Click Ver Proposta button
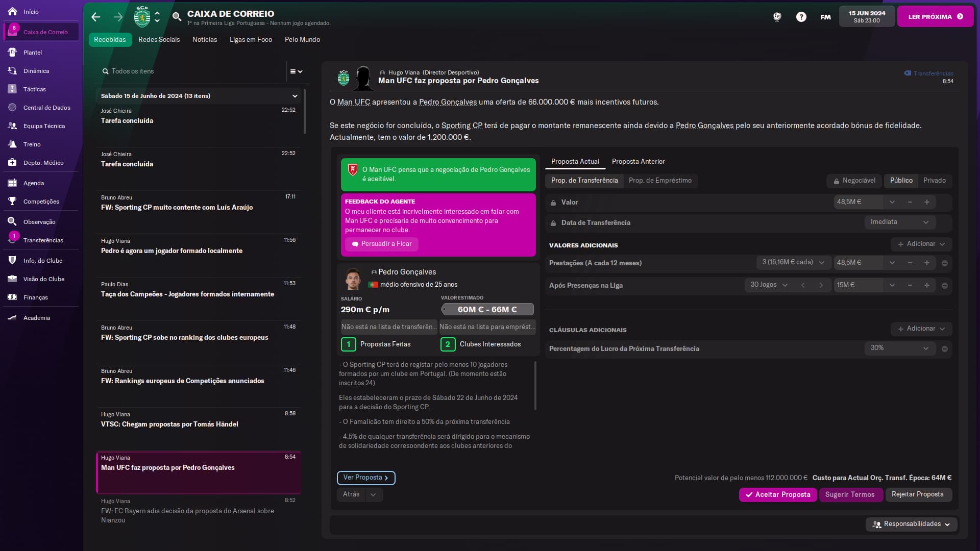The width and height of the screenshot is (980, 551). click(x=366, y=478)
